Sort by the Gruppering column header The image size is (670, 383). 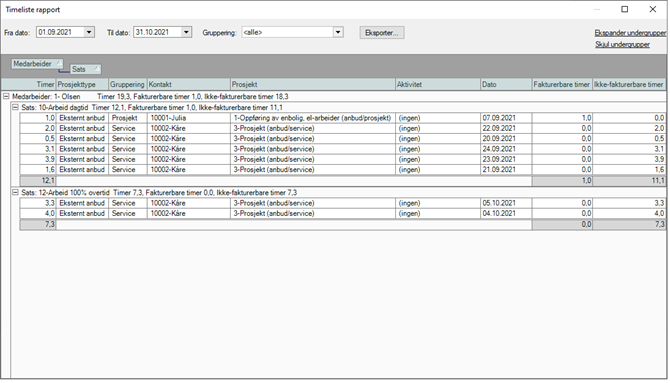[128, 85]
